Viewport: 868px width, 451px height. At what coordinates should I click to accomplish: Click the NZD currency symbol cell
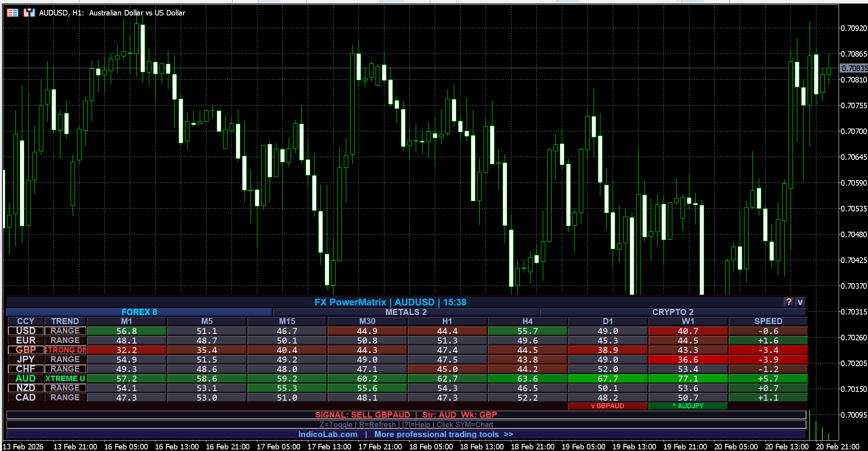coord(26,388)
